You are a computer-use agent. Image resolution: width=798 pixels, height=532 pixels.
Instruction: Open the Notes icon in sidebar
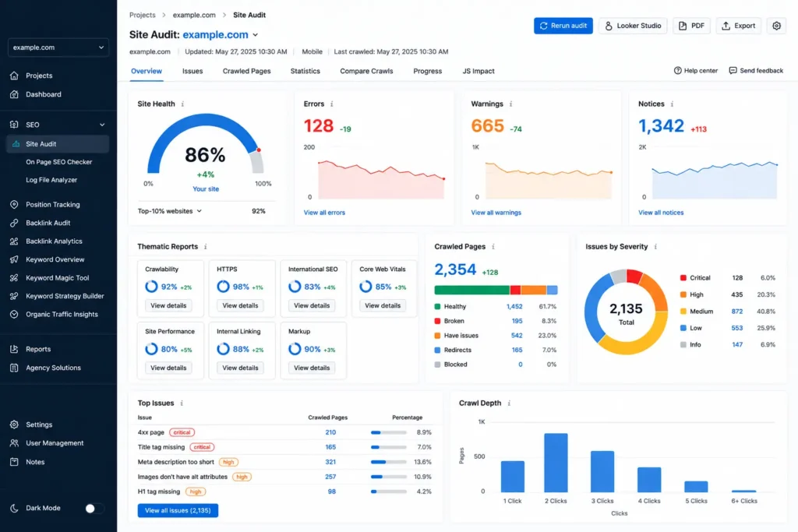(14, 462)
